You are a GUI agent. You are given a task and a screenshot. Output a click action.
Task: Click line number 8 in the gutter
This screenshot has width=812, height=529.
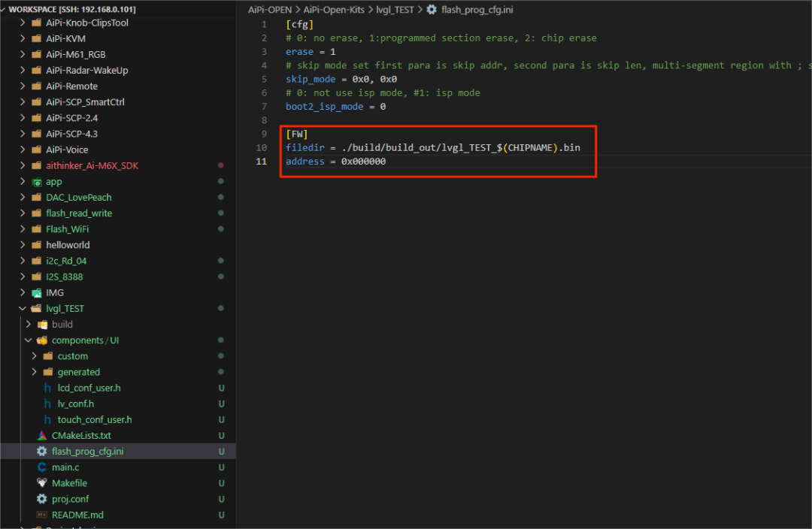pyautogui.click(x=264, y=120)
